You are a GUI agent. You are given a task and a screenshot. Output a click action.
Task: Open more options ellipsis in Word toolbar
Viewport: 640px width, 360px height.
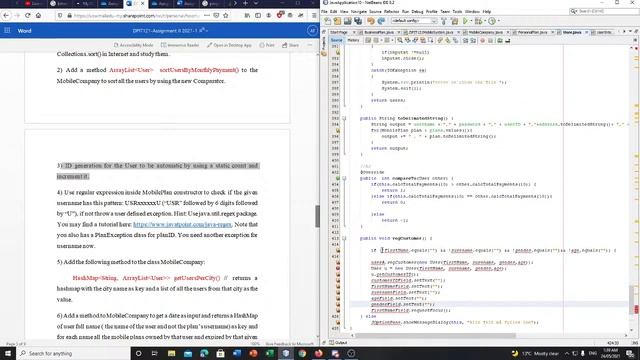pyautogui.click(x=310, y=45)
